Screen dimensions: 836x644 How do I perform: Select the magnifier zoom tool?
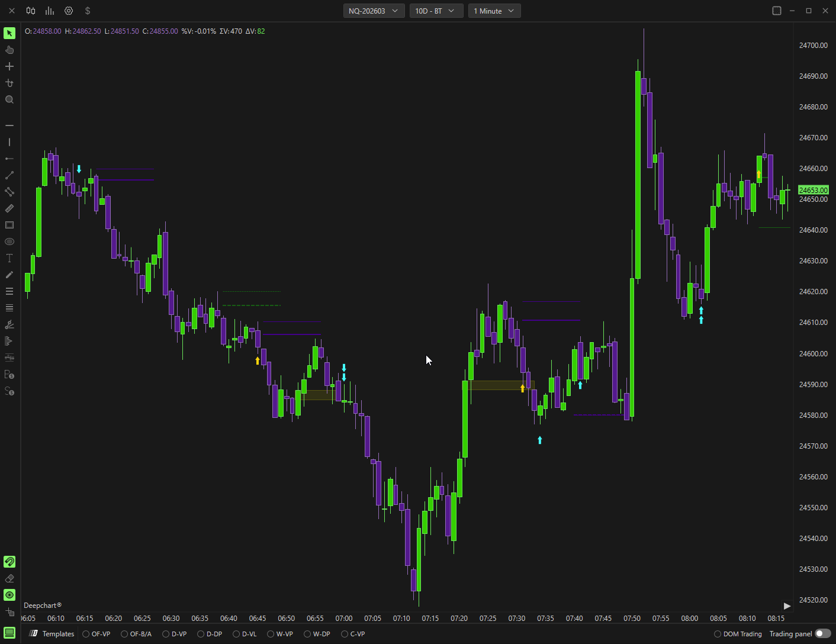[x=9, y=99]
